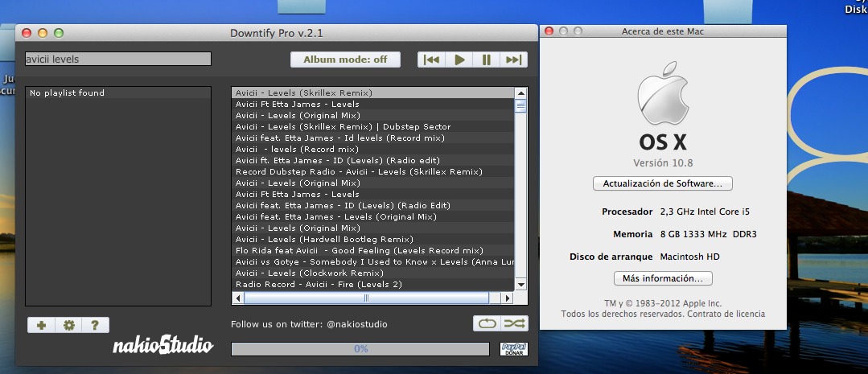868x374 pixels.
Task: Click 'Actualización de Software...' button
Action: [663, 183]
